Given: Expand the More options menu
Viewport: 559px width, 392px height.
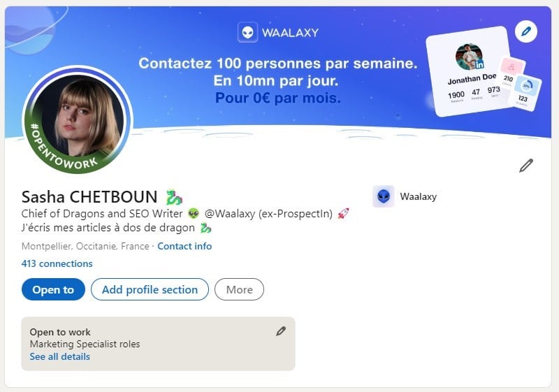Looking at the screenshot, I should click(239, 289).
